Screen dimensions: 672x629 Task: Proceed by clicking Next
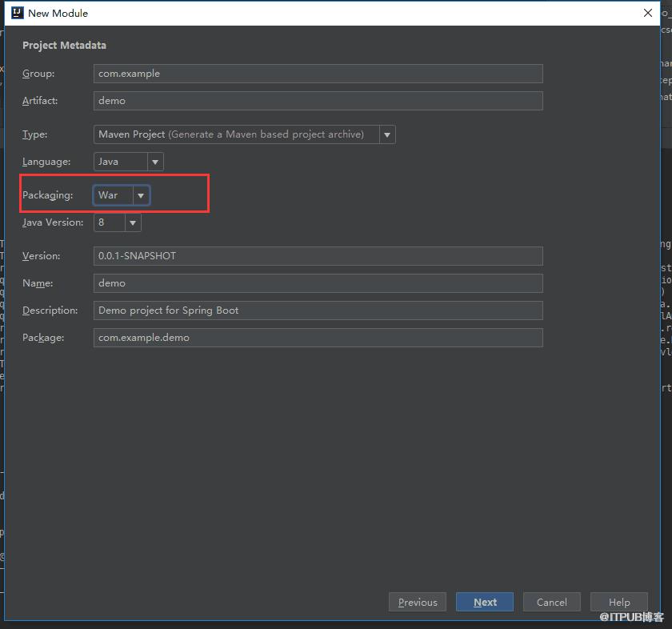(x=485, y=602)
